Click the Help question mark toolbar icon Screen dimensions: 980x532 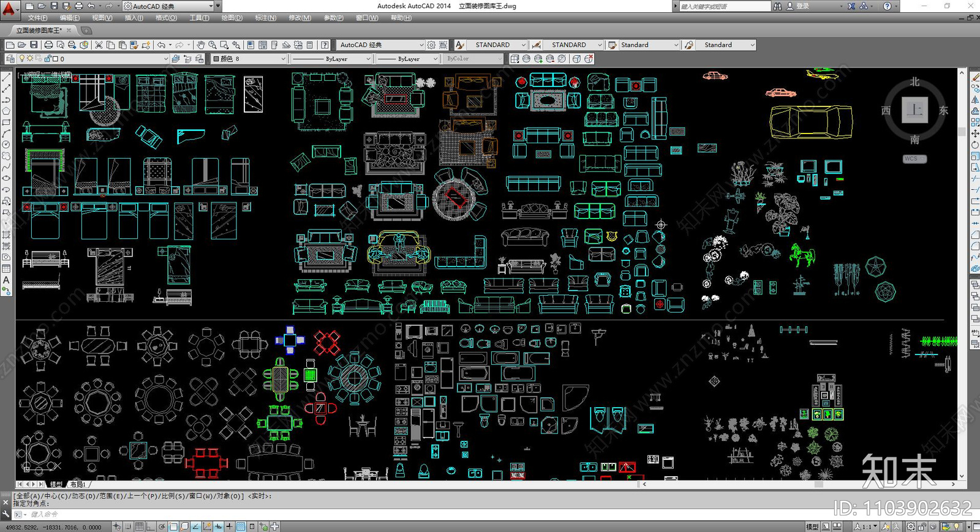click(x=325, y=45)
